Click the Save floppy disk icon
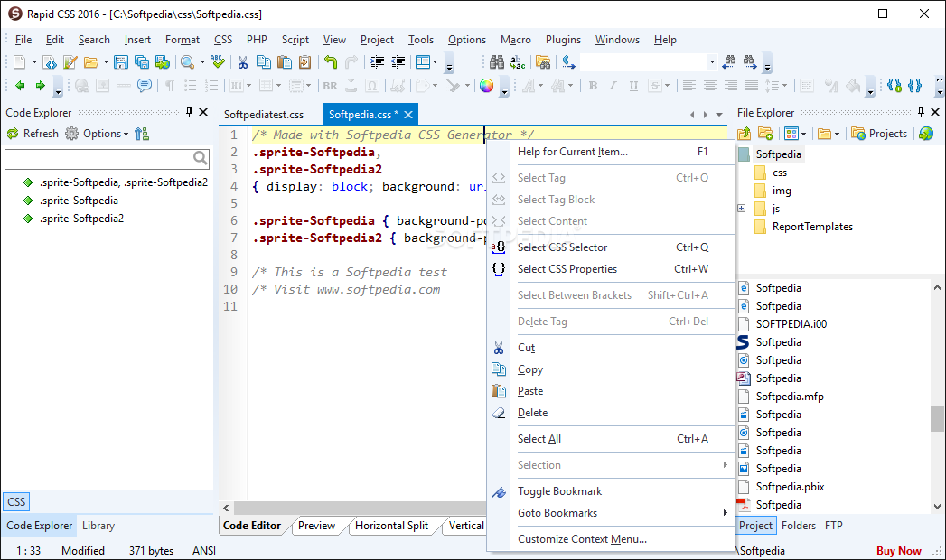Screen dimensions: 946x560 click(x=121, y=62)
